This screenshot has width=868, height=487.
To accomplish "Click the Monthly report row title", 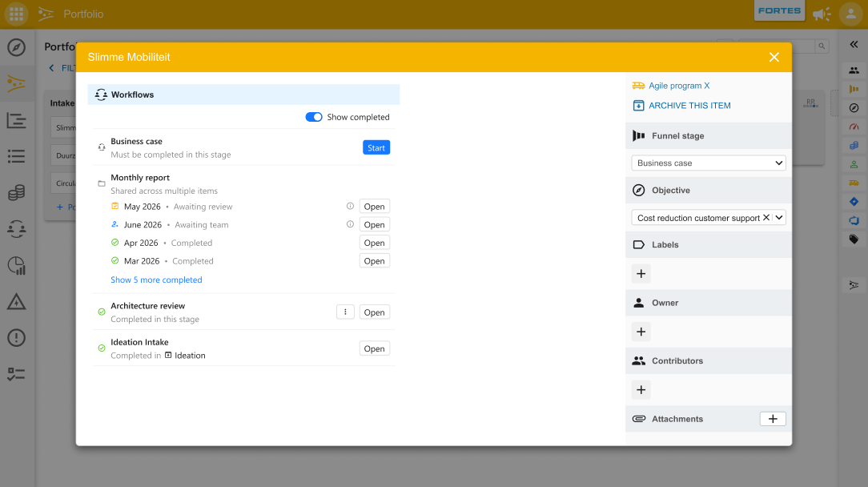I will pyautogui.click(x=140, y=177).
